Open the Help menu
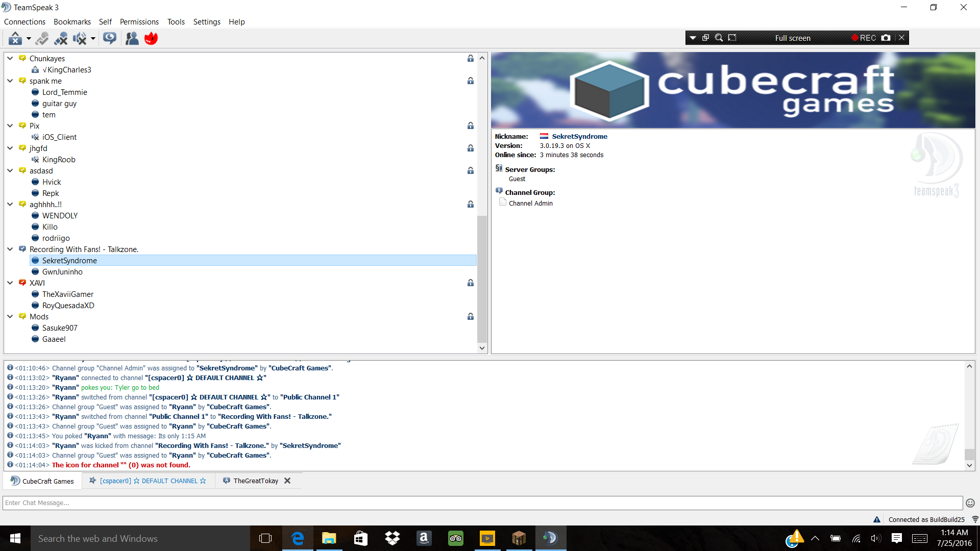The image size is (980, 551). coord(236,22)
